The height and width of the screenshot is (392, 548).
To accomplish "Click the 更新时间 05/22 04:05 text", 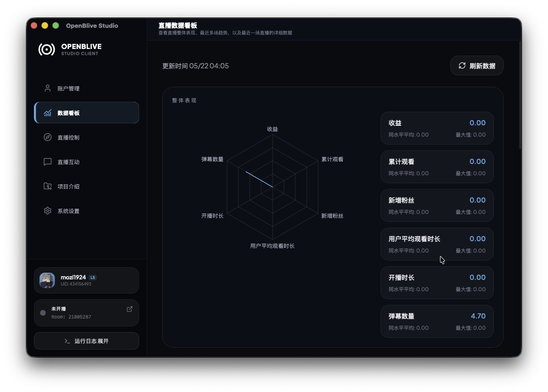I will pos(195,66).
